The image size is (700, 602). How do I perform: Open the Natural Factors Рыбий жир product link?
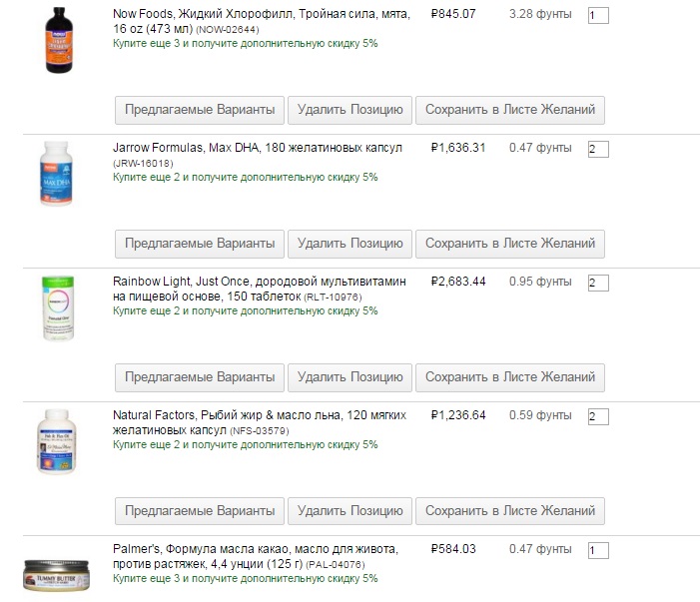click(260, 415)
